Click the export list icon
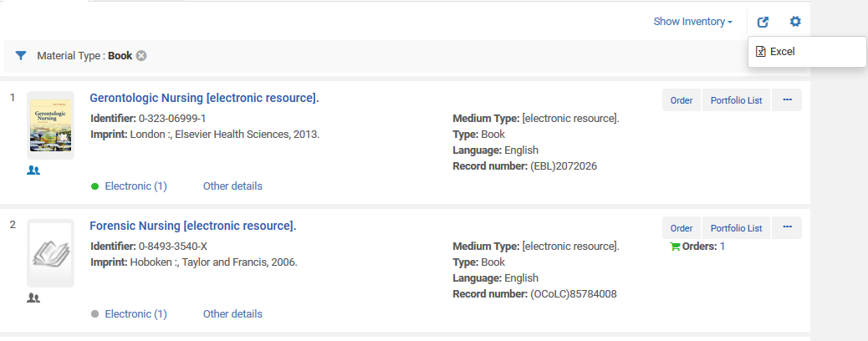 (763, 22)
